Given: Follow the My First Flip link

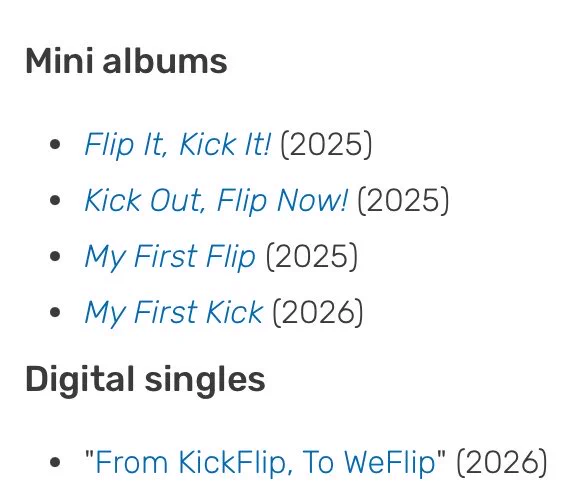Looking at the screenshot, I should (x=170, y=257).
